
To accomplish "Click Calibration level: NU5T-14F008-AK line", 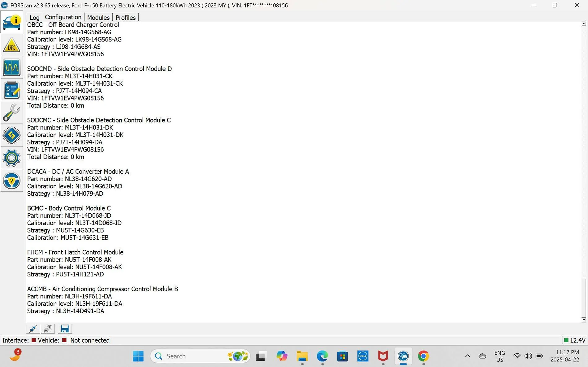I will point(75,267).
